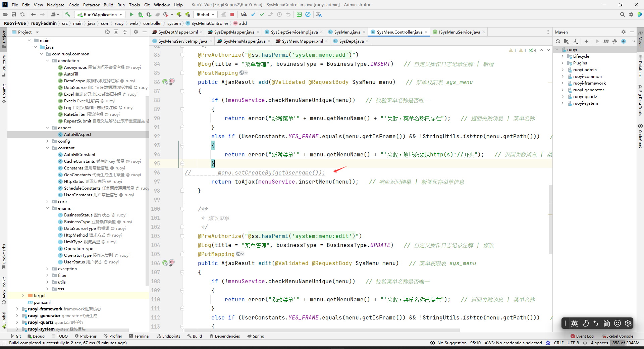
Task: Open Spring tool window button
Action: [x=256, y=336]
